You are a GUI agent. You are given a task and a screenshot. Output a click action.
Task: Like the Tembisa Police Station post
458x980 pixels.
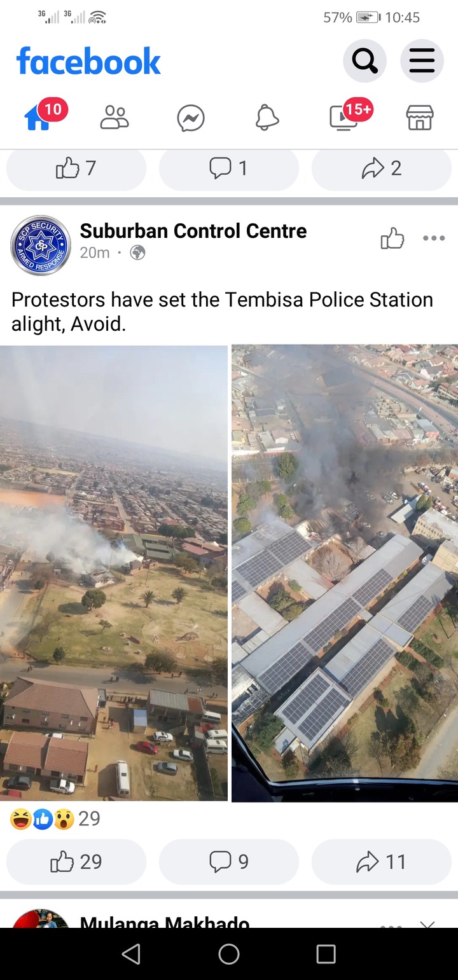(76, 862)
